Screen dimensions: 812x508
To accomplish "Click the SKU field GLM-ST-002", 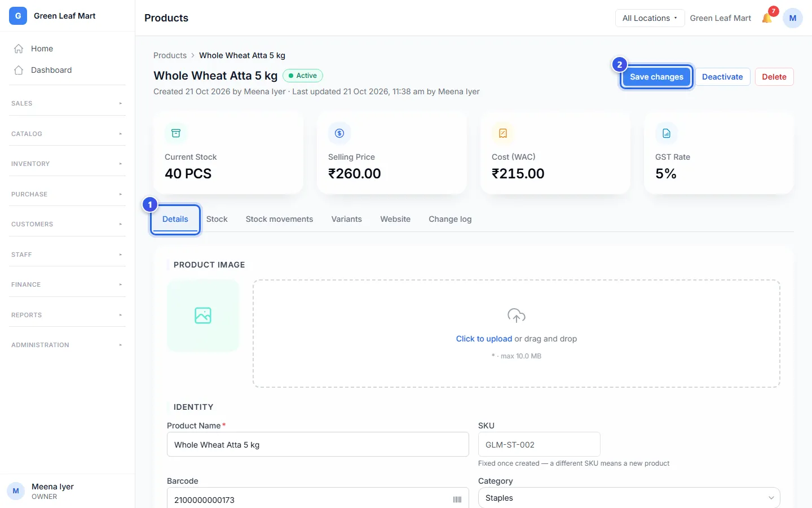I will 539,445.
